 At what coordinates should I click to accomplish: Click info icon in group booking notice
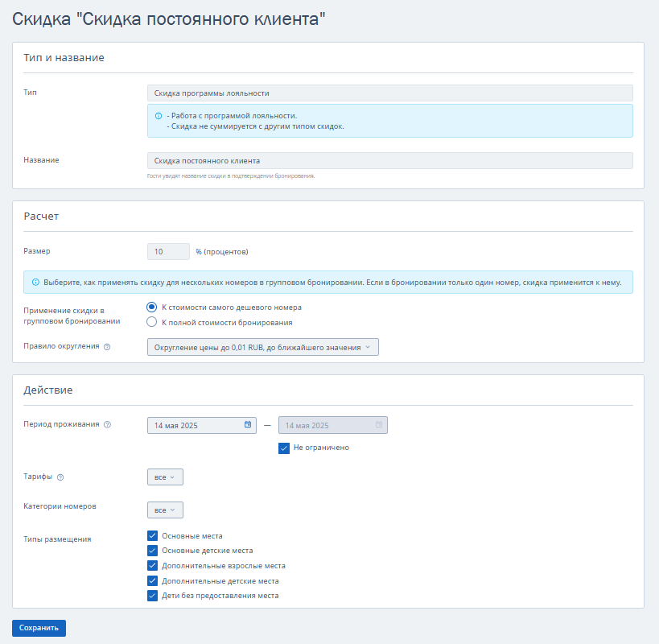(35, 282)
